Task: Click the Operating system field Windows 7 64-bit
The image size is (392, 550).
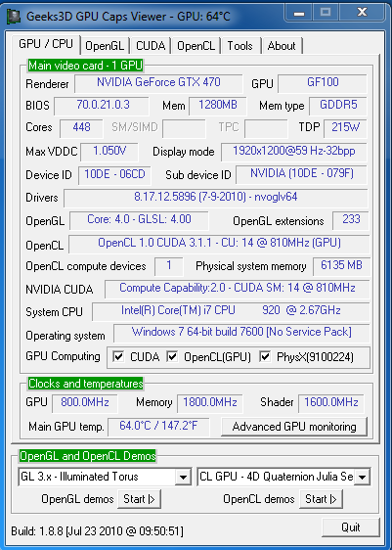Action: (x=241, y=333)
